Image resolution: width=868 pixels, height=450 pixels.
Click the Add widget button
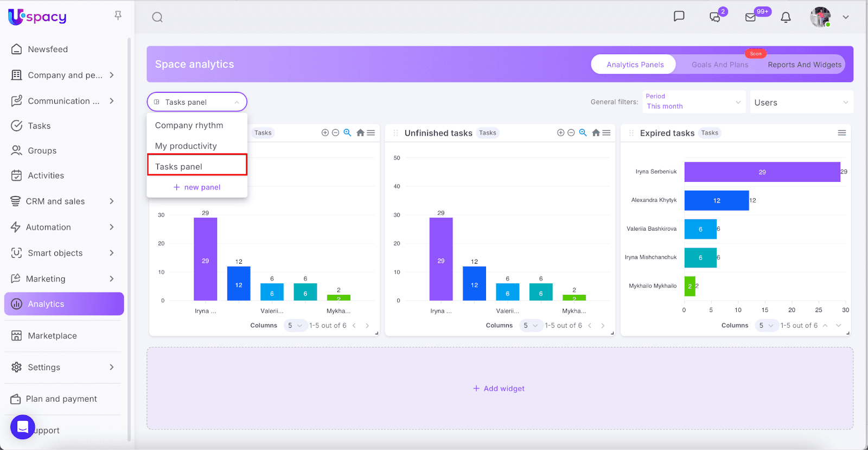click(x=499, y=389)
